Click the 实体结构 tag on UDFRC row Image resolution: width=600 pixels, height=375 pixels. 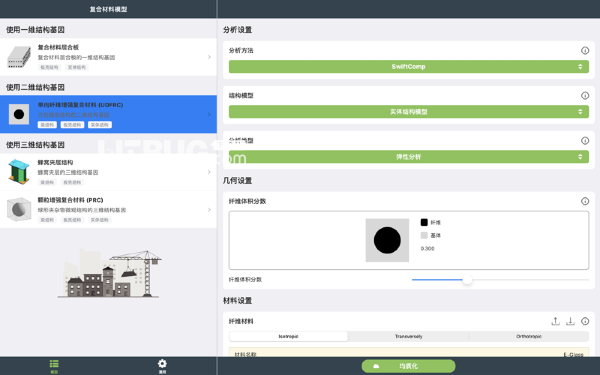100,125
